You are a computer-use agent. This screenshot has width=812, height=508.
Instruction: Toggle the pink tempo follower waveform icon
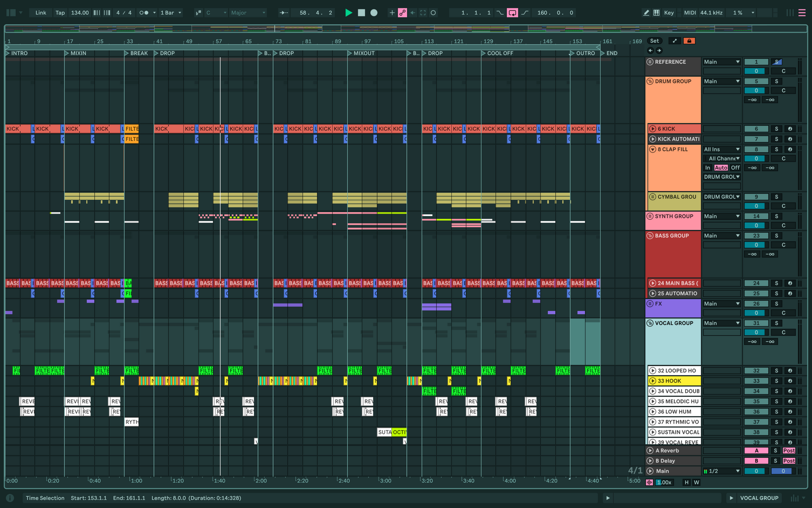[x=650, y=482]
